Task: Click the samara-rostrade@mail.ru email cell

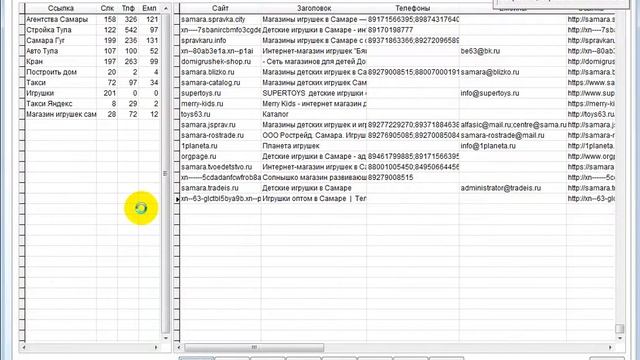Action: [x=513, y=136]
